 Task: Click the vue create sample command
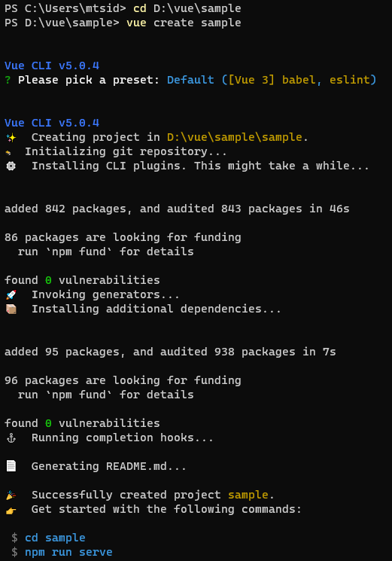click(x=184, y=23)
